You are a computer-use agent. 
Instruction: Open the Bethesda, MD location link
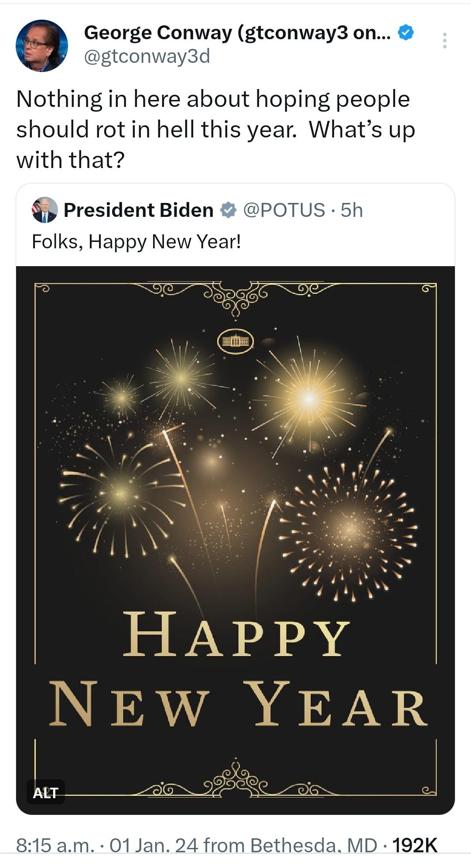coord(314,845)
